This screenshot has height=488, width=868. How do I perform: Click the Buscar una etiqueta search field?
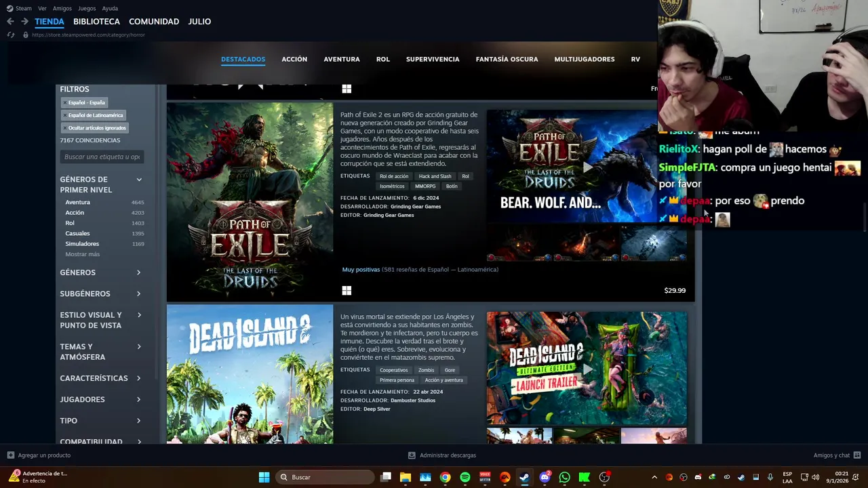(x=102, y=157)
